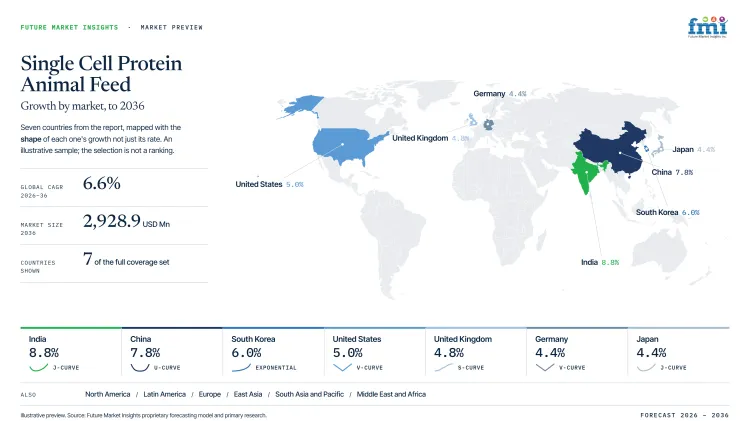Image resolution: width=750 pixels, height=421 pixels.
Task: Open the Europe region link
Action: 210,394
